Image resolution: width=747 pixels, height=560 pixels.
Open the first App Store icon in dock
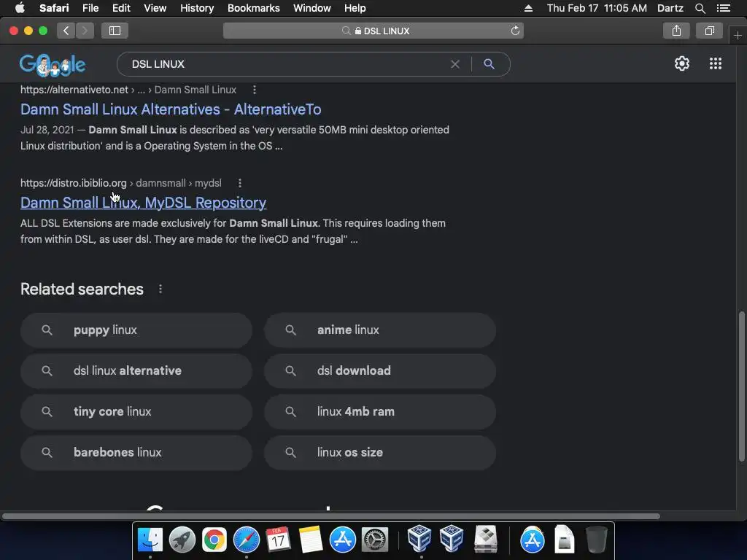(x=343, y=540)
